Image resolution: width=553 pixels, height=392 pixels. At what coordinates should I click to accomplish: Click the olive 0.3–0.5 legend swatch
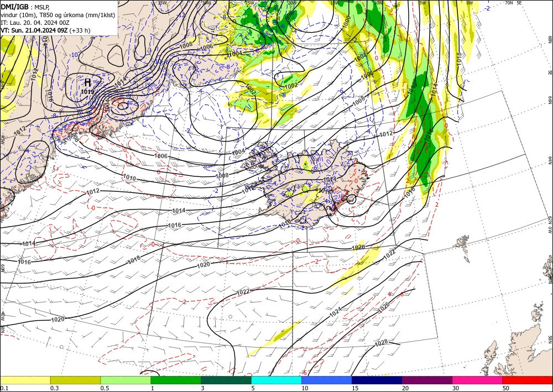click(x=75, y=380)
